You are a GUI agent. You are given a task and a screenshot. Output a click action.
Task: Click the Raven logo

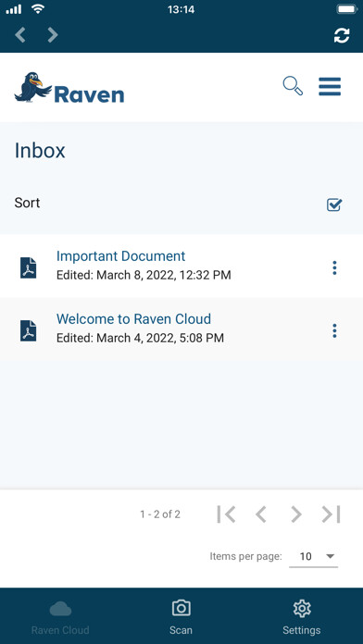(69, 88)
